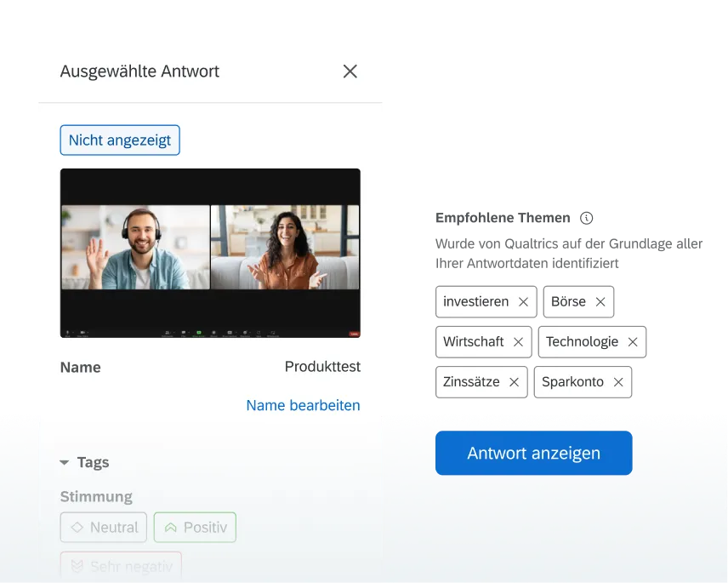
Task: Collapse the Tags section
Action: tap(65, 462)
